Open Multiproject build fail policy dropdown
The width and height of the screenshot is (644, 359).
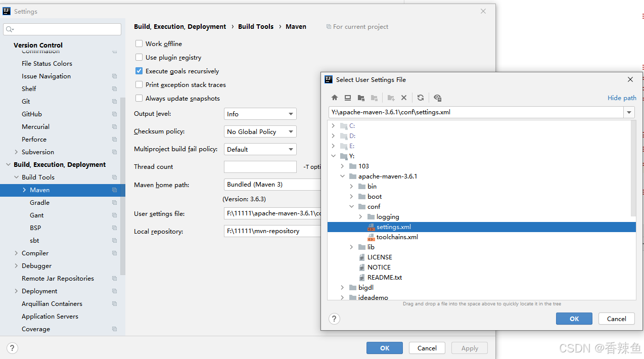click(260, 150)
